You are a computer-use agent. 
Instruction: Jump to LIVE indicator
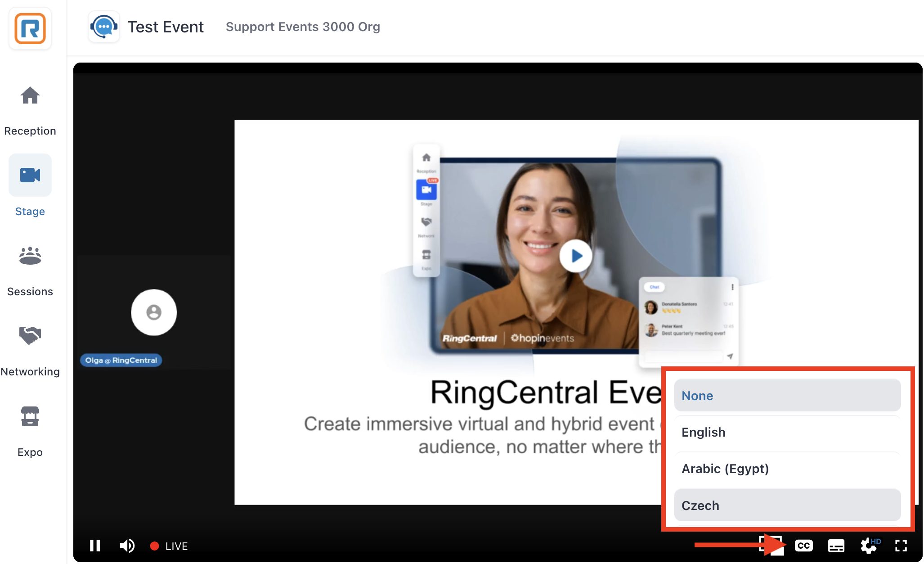coord(169,546)
